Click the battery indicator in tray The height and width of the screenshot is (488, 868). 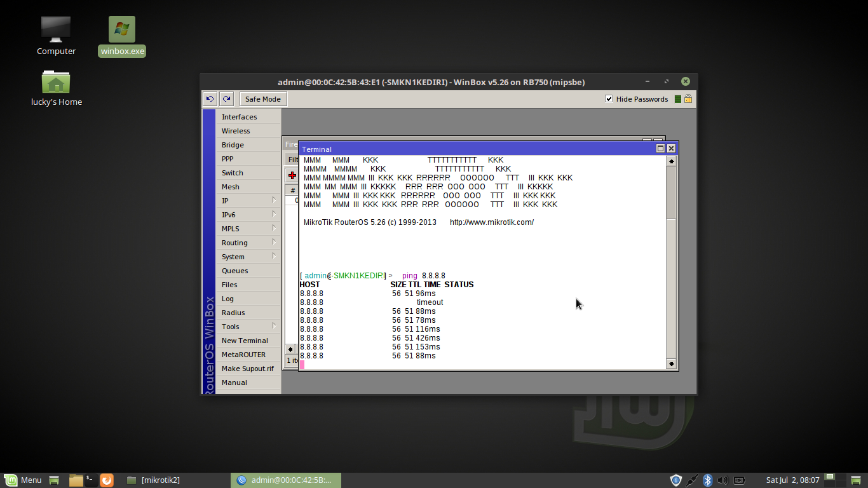[740, 480]
